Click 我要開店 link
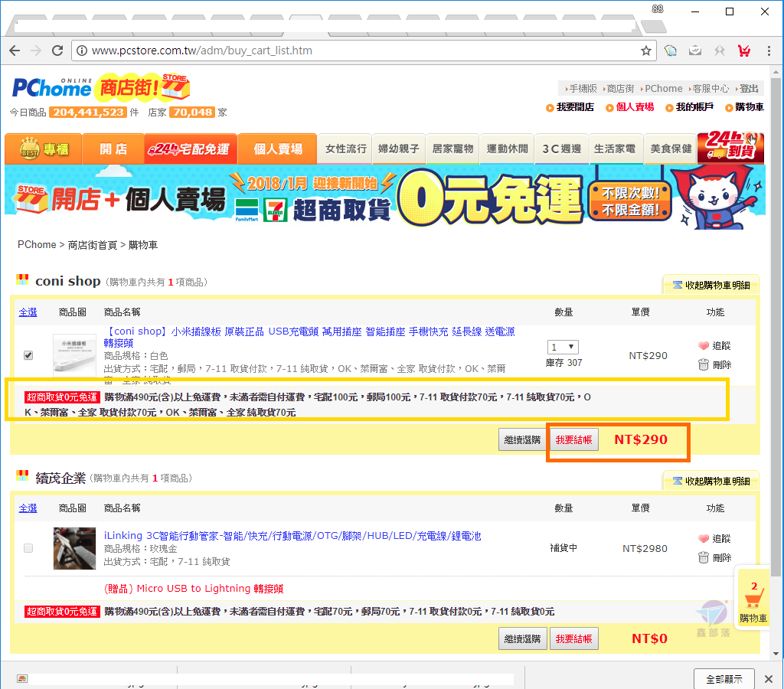 (x=575, y=107)
